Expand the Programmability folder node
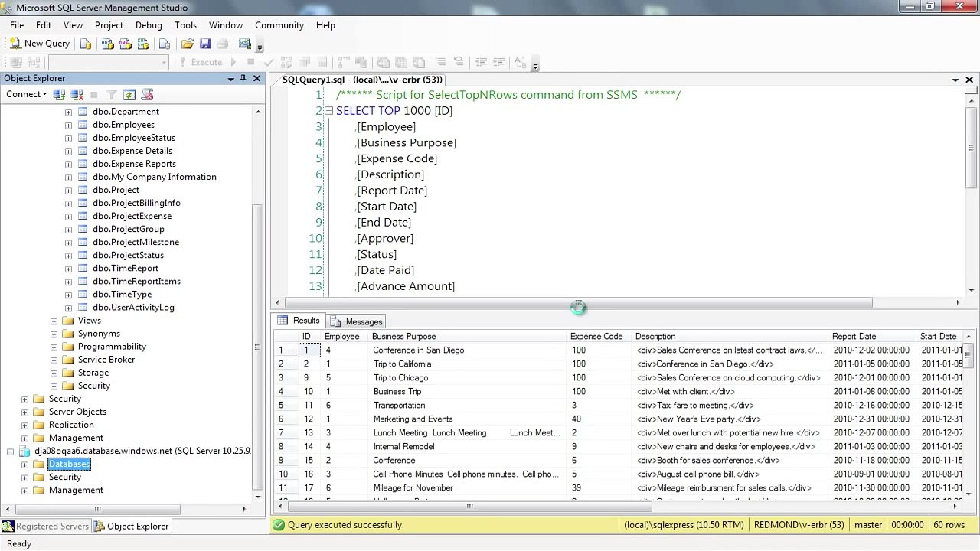Viewport: 980px width, 551px height. tap(54, 347)
